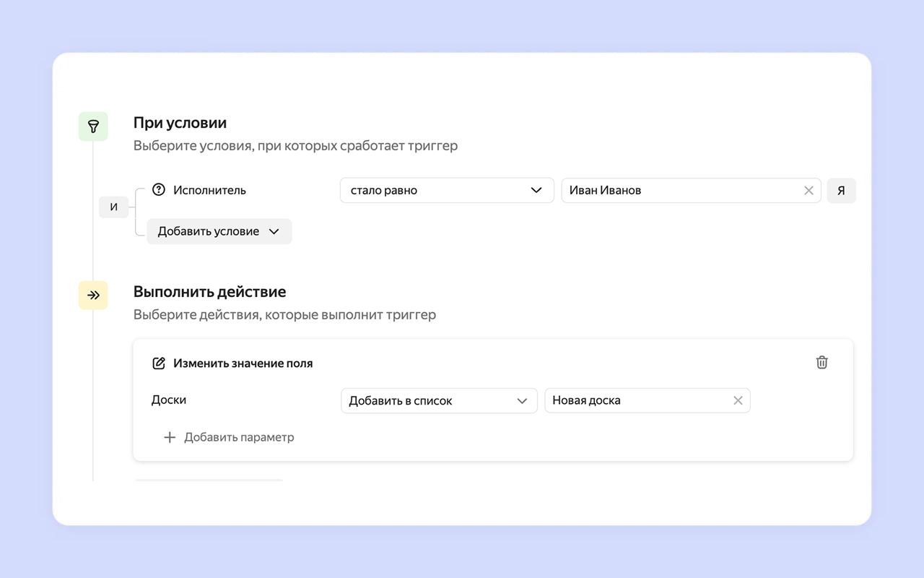Toggle the И logical operator
This screenshot has height=578, width=924.
coord(113,207)
